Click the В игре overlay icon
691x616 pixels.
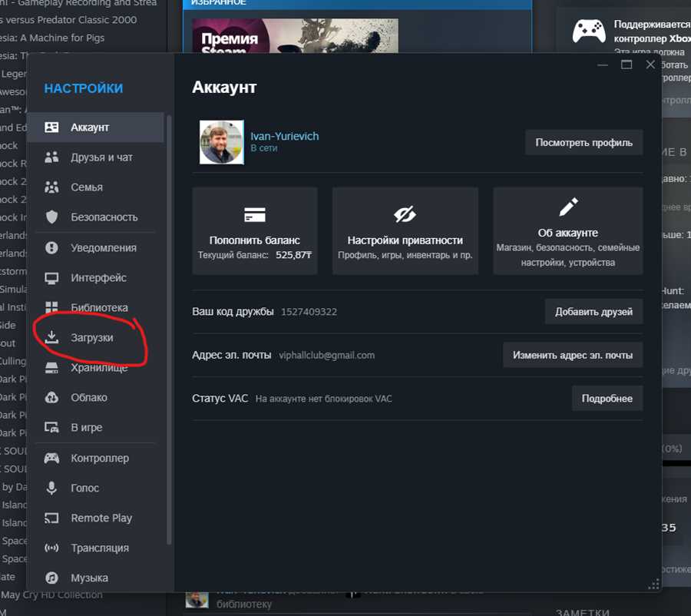51,427
